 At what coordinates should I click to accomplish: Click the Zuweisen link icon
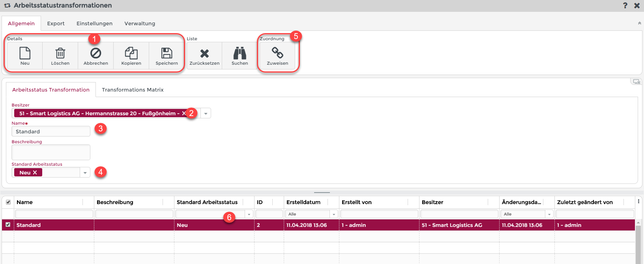pos(277,53)
